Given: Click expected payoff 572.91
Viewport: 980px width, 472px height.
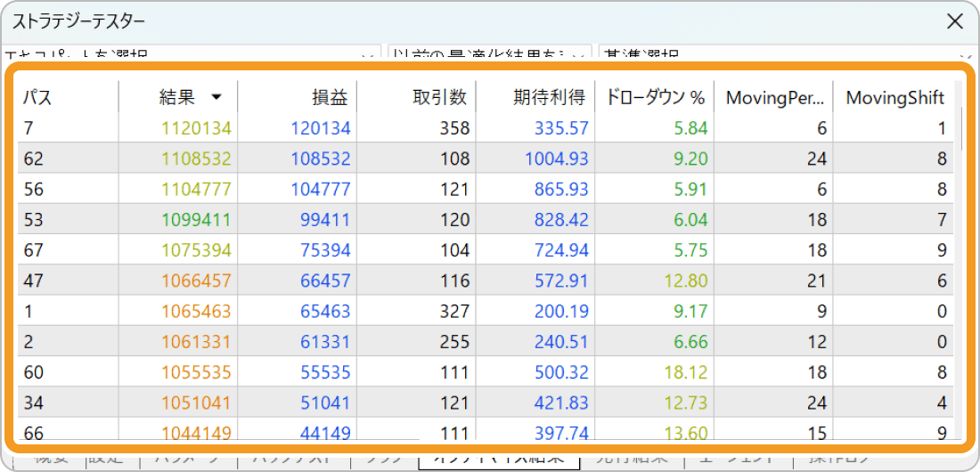Looking at the screenshot, I should tap(561, 280).
